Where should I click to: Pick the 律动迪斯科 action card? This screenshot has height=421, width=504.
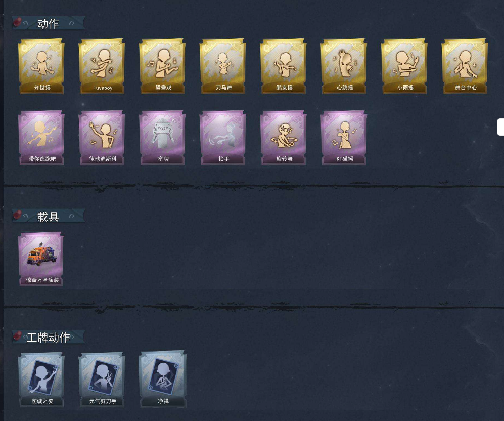click(102, 138)
